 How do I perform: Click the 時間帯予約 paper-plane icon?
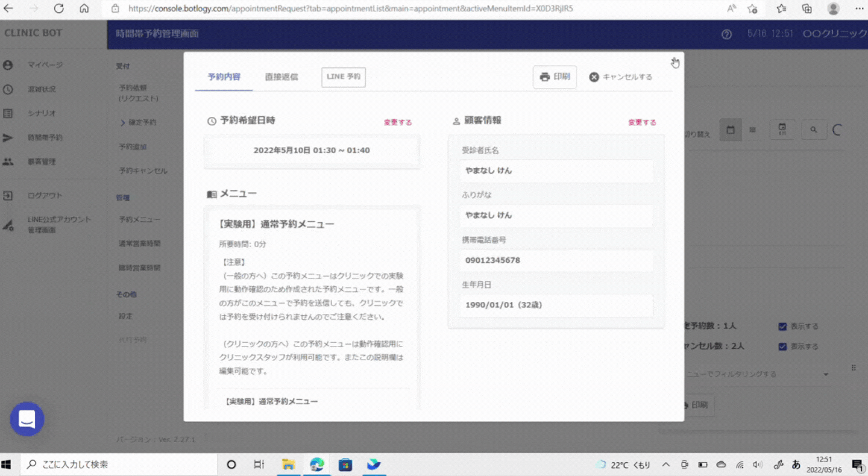[x=8, y=137]
